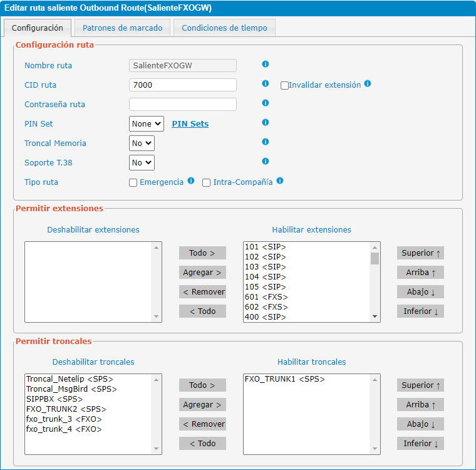The image size is (476, 470).
Task: Click info icon for Soporte T.38
Action: pyautogui.click(x=265, y=162)
